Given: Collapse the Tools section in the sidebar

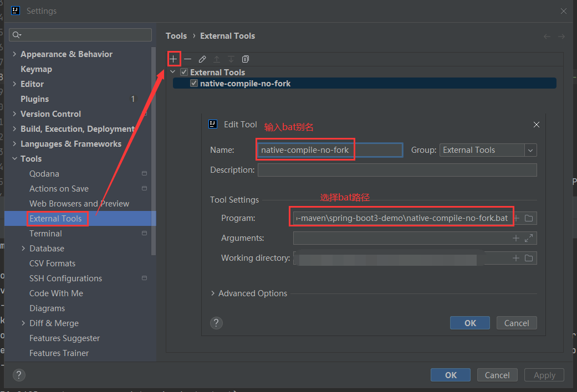Looking at the screenshot, I should coord(14,158).
